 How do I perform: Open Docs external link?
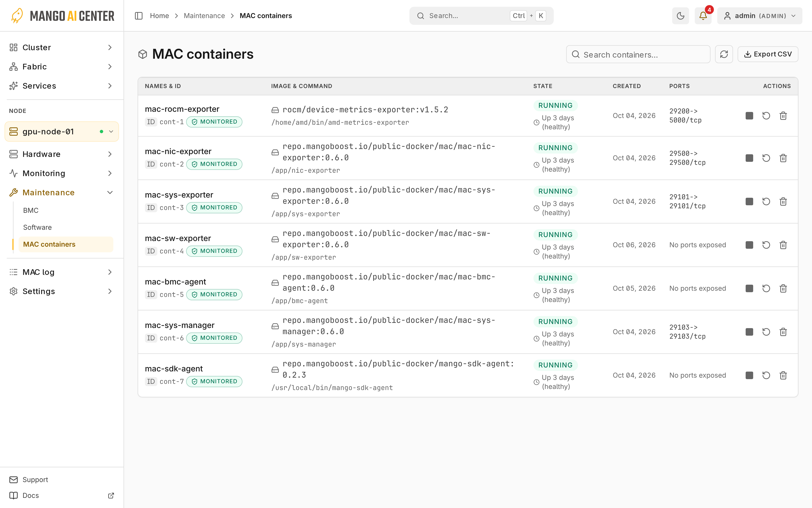coord(62,495)
